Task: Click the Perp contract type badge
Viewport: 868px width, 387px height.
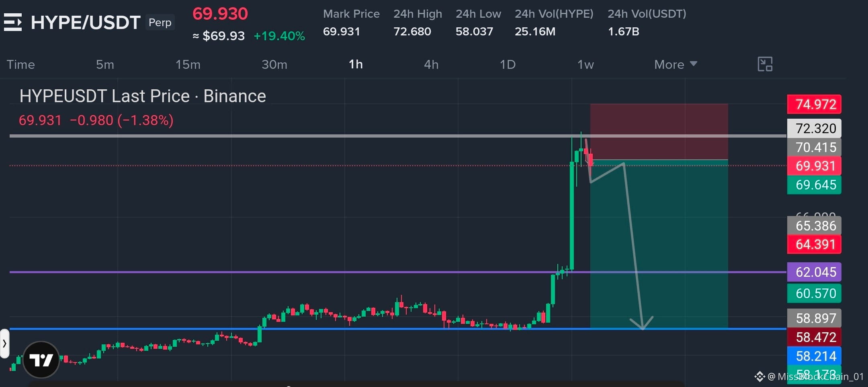Action: pos(160,23)
